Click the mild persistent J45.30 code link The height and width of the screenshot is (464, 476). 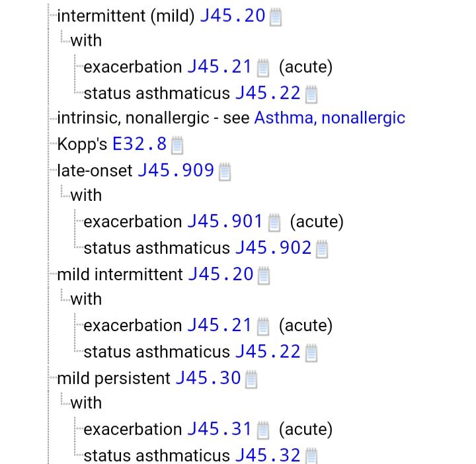coord(208,378)
